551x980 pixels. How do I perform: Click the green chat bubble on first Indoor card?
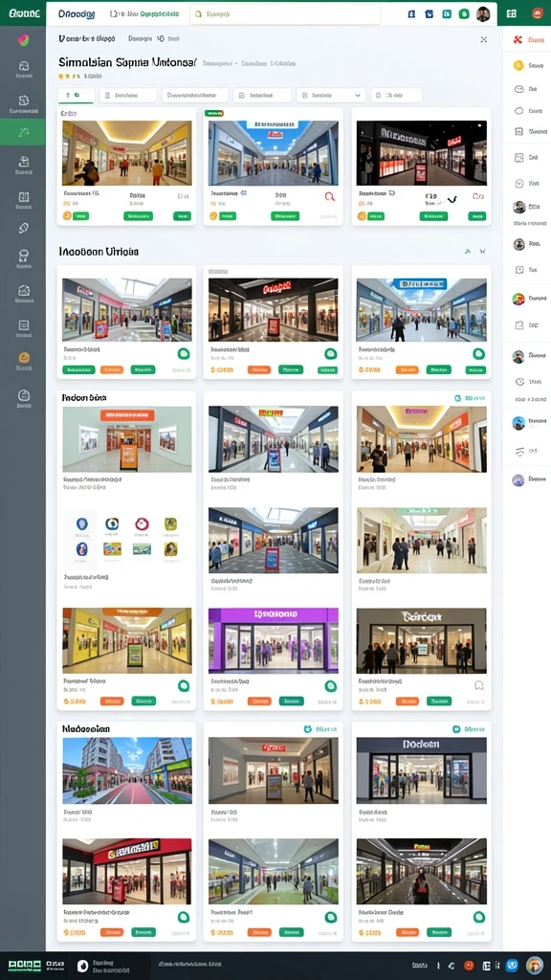click(x=183, y=354)
